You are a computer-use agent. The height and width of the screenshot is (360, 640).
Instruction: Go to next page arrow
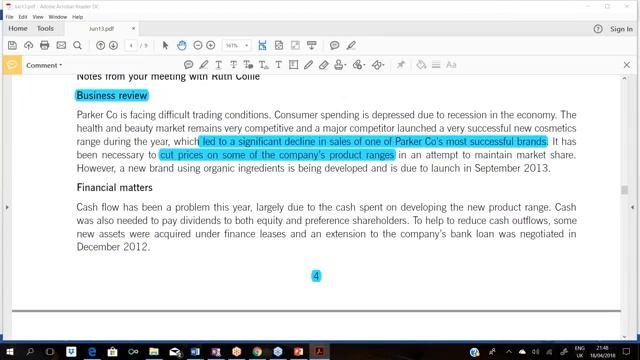tap(113, 45)
